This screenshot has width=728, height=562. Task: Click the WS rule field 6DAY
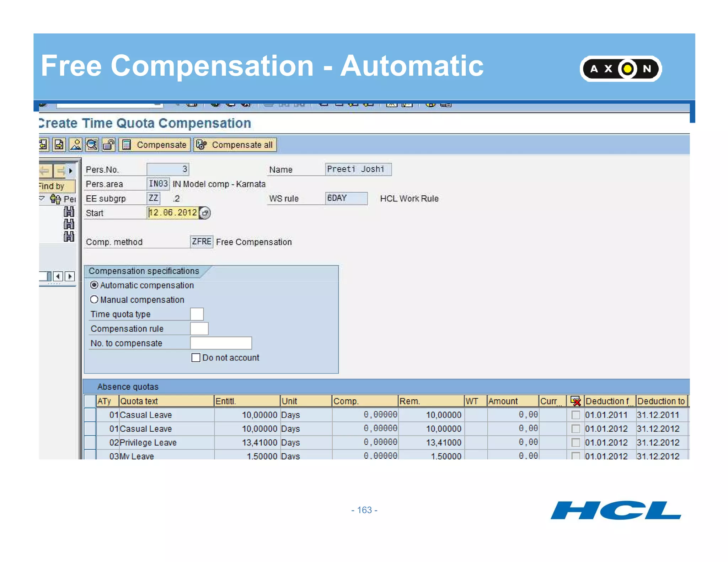(346, 198)
